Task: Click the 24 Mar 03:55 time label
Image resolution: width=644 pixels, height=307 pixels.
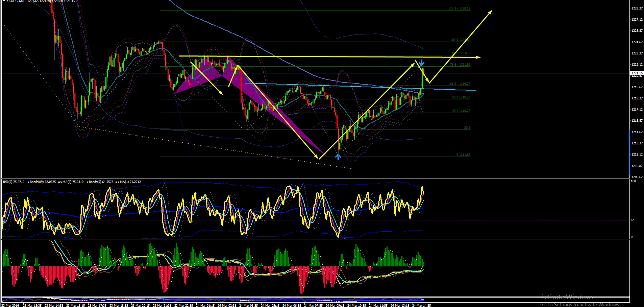Action: (x=248, y=305)
